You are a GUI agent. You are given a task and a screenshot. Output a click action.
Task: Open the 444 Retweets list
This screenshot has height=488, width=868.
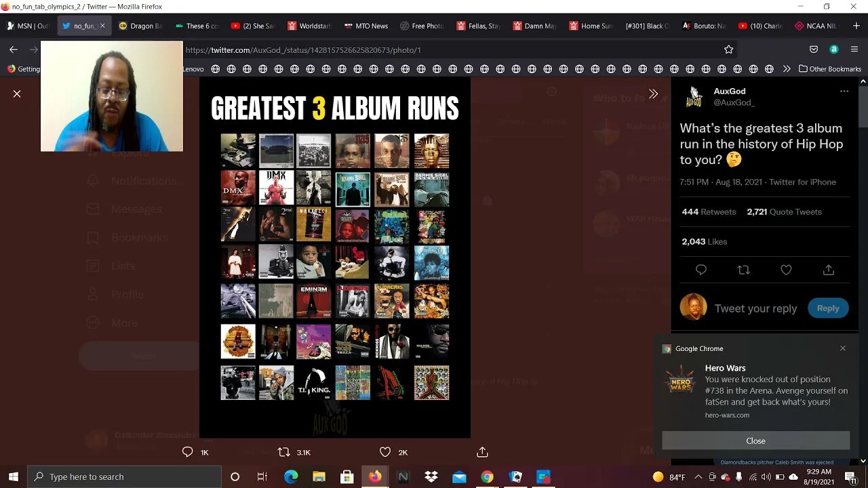[x=709, y=211]
